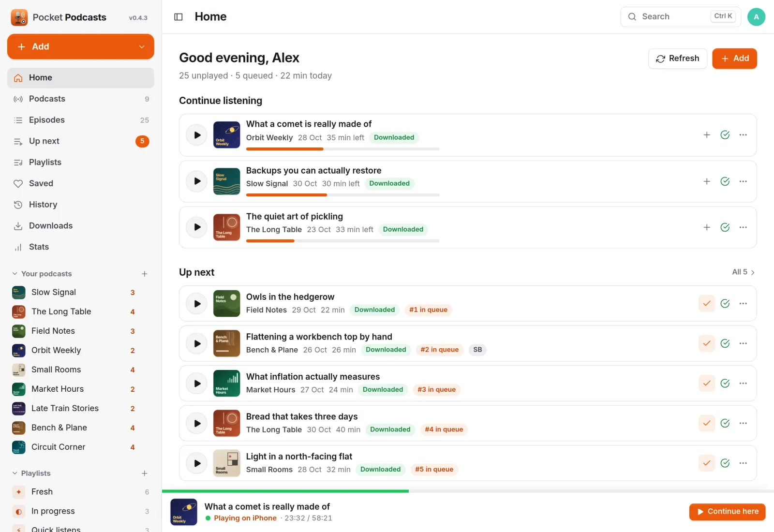Click the user avatar in the top right

point(756,17)
